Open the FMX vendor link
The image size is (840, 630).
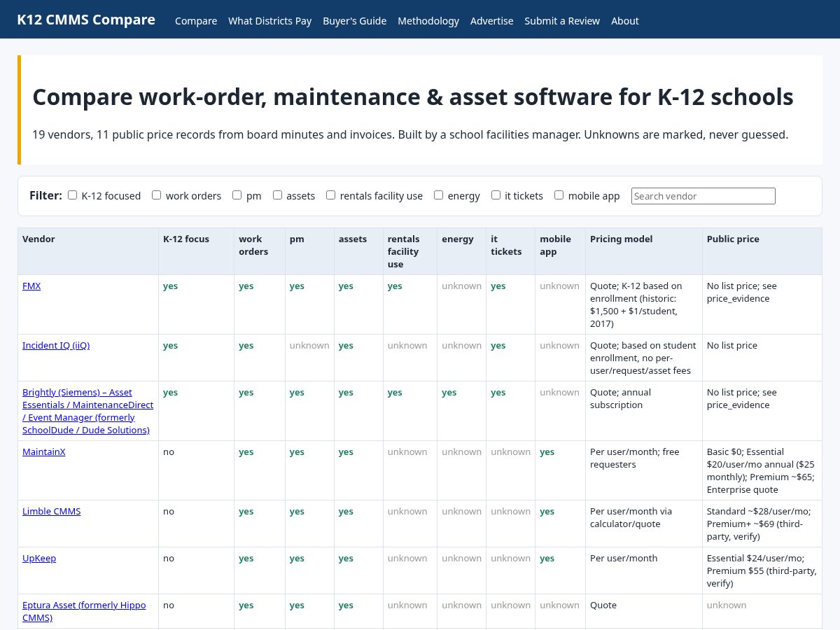[31, 286]
